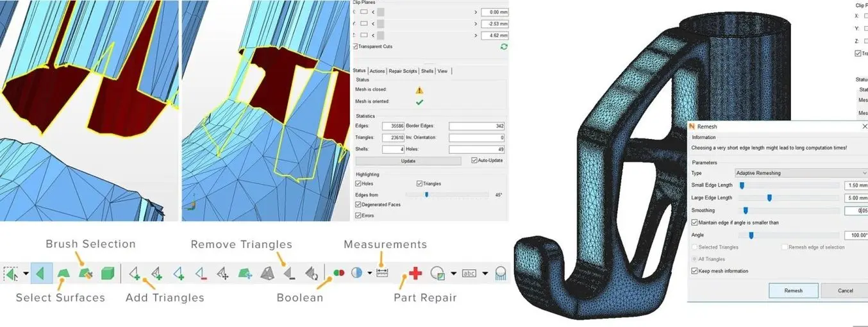Activate the Select Surfaces tool
This screenshot has width=868, height=327.
[x=63, y=274]
